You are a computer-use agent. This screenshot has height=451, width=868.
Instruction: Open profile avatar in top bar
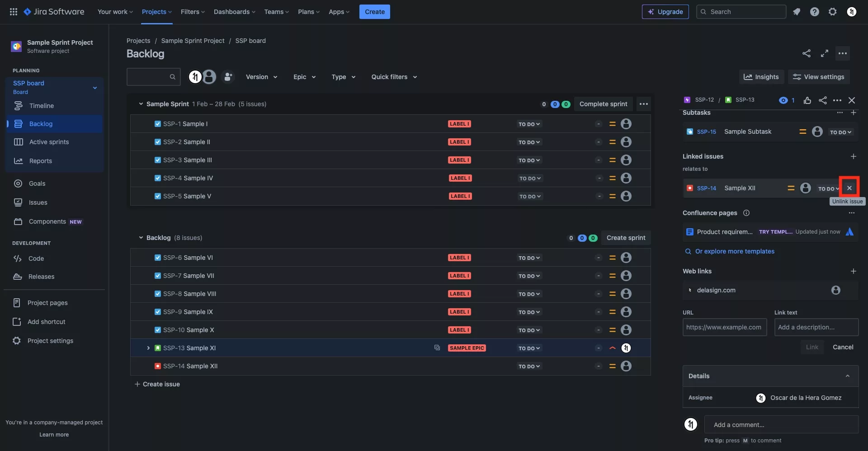[852, 12]
